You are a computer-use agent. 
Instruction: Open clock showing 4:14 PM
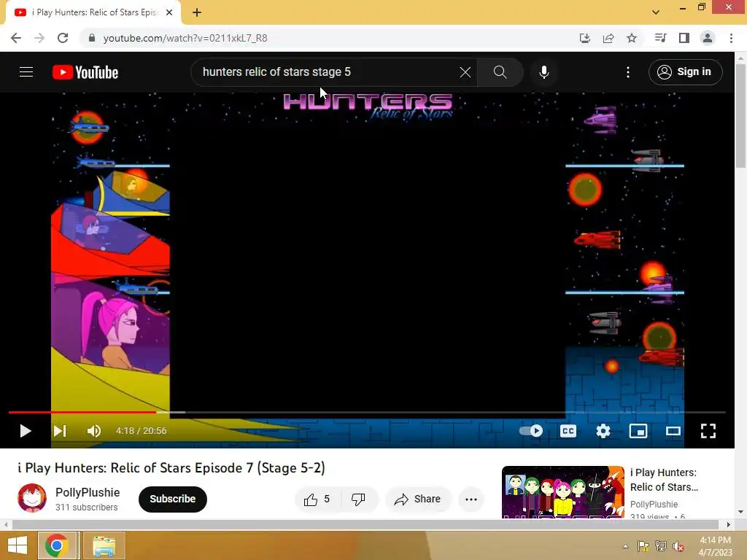pos(716,546)
